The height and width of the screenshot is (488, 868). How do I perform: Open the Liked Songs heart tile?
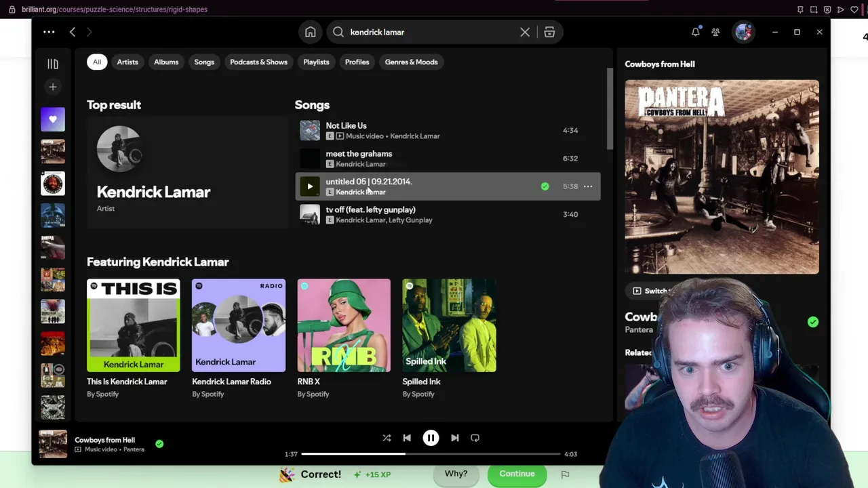coord(53,119)
